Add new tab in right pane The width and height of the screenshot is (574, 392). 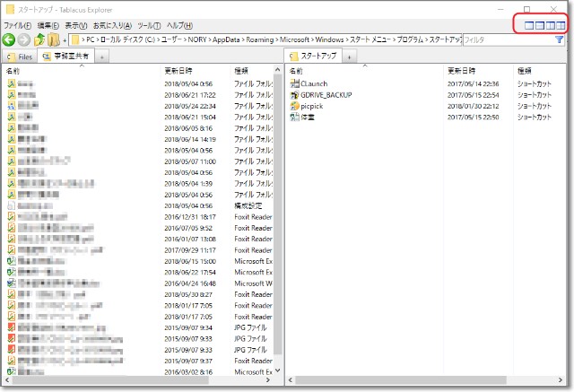350,57
